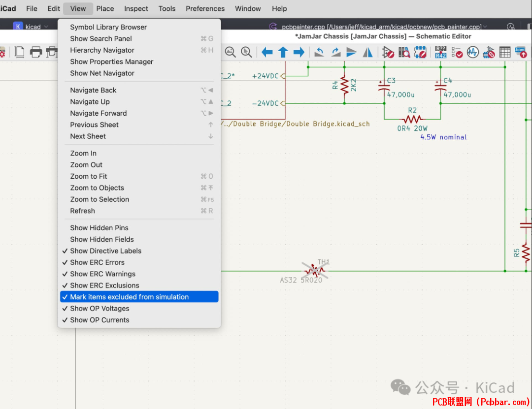Uncheck Show ERC Warnings
532x409 pixels.
click(139, 274)
